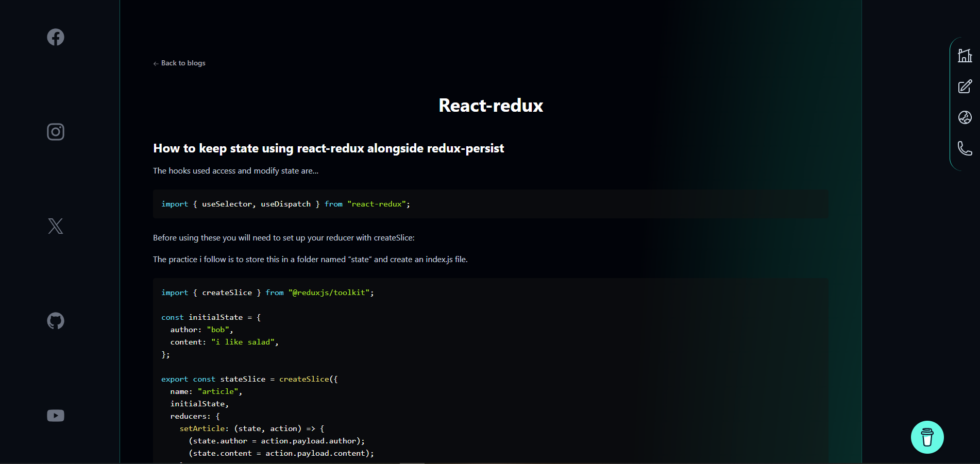Click heading 'How to keep state using react-redux'
This screenshot has height=464, width=980.
[328, 148]
